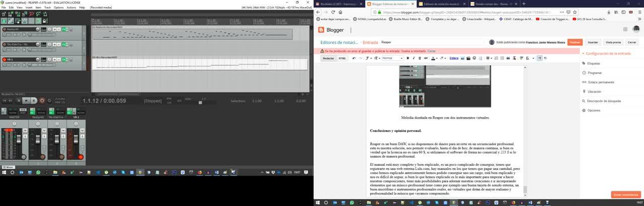Viewport: 644px width, 206px height.
Task: Open alignment dropdown in Blogger toolbar
Action: click(x=489, y=58)
